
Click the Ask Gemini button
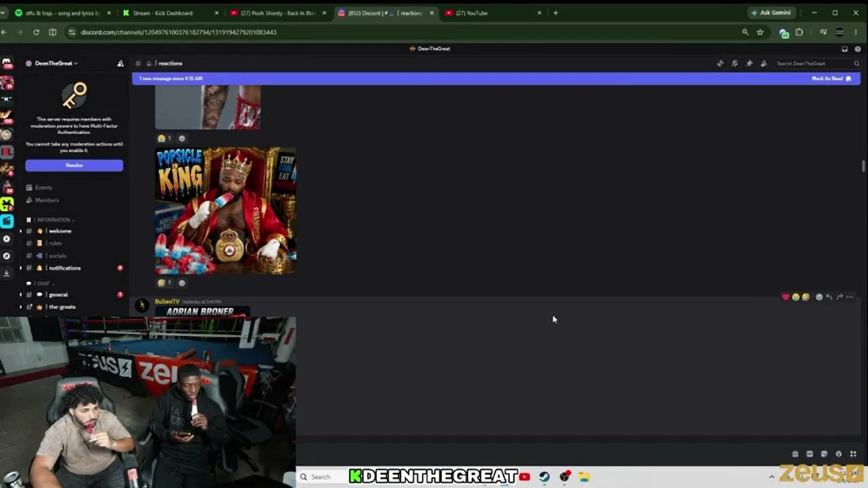[x=771, y=13]
